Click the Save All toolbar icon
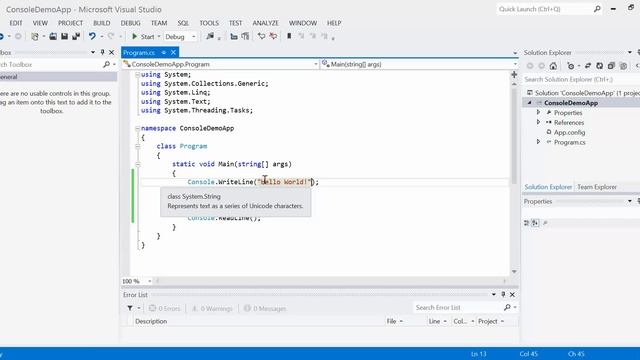 pos(76,36)
